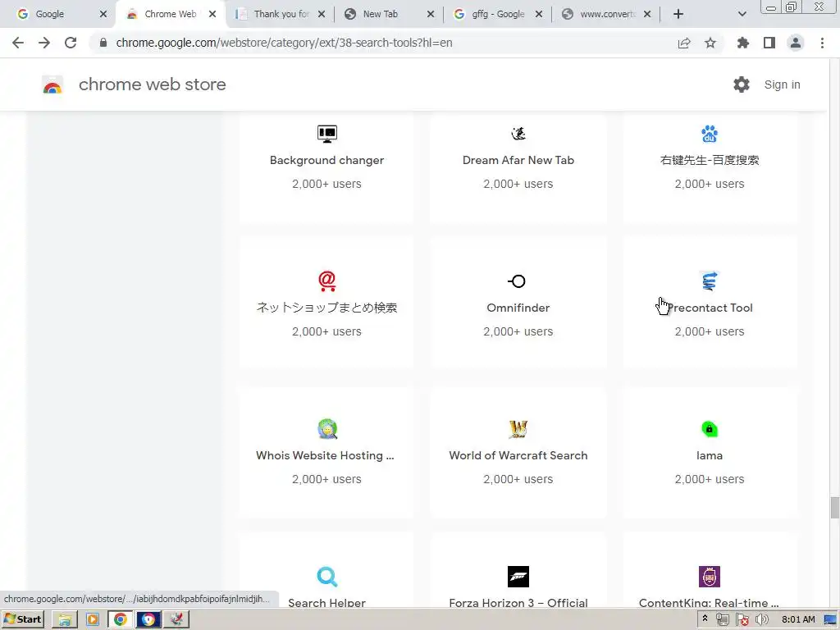Screen dimensions: 840x630
Task: Click the Search Helper magnifier icon
Action: click(x=326, y=577)
